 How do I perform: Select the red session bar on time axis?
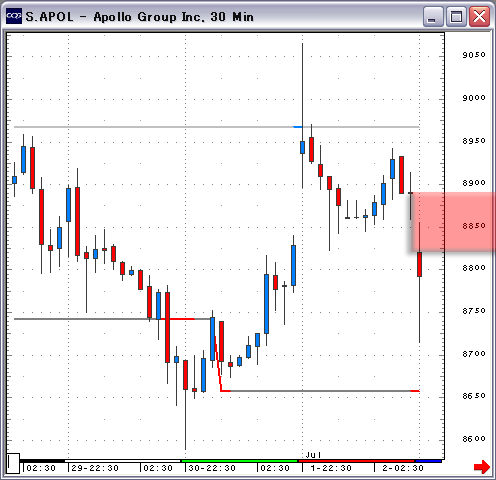click(x=357, y=461)
